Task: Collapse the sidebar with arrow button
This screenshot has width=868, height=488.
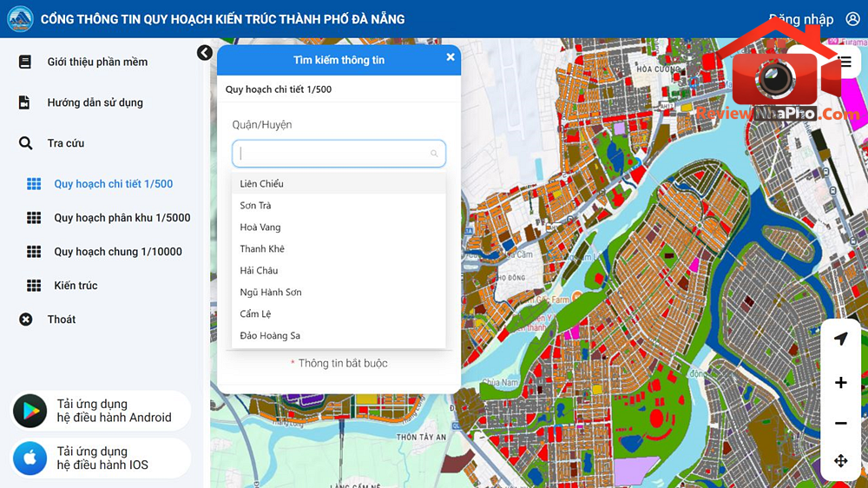Action: (204, 53)
